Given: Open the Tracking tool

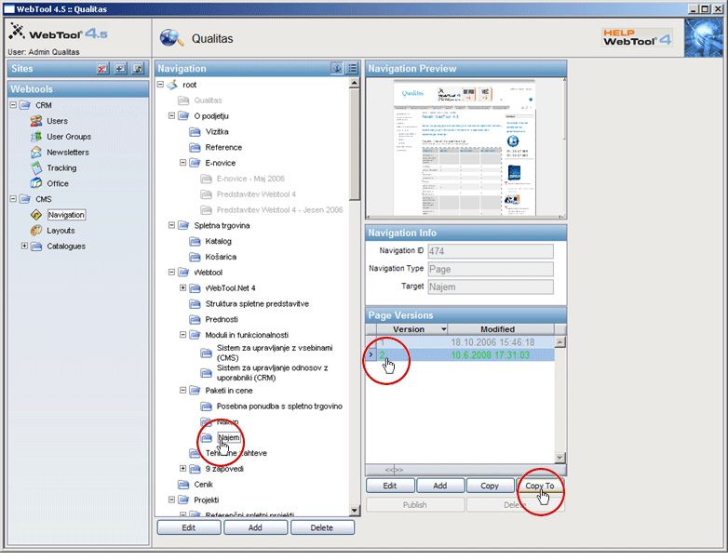Looking at the screenshot, I should click(x=61, y=168).
